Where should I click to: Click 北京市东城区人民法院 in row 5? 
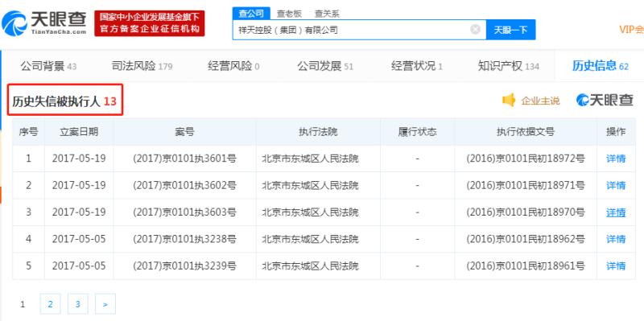pyautogui.click(x=310, y=266)
